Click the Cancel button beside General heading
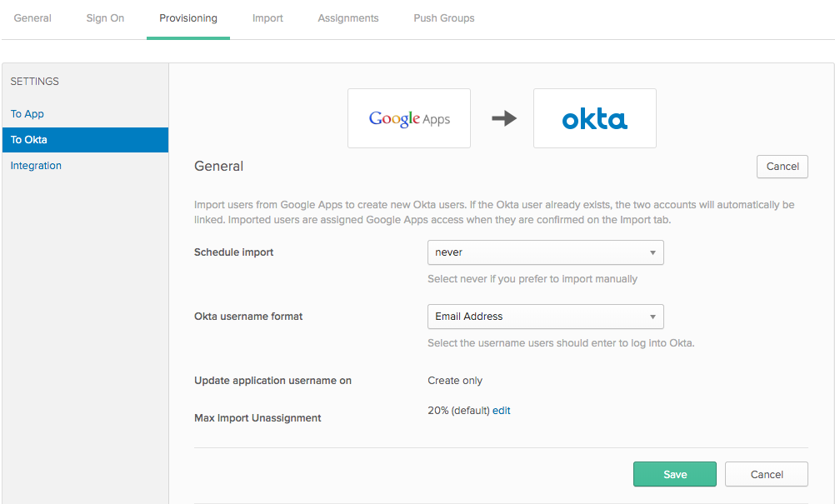Viewport: 835px width, 504px height. [x=782, y=167]
